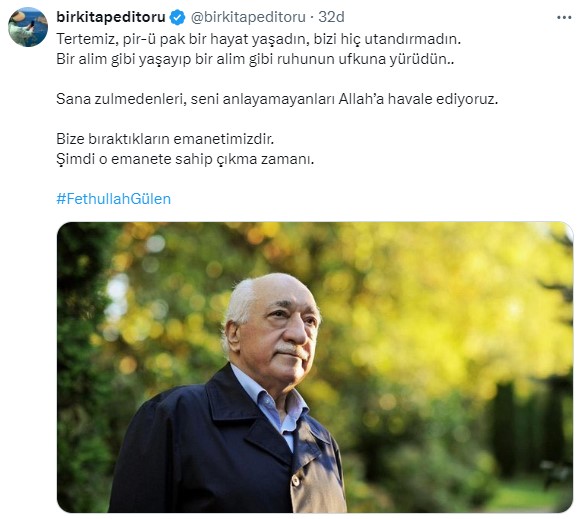The width and height of the screenshot is (586, 519).
Task: Click the 32d timestamp
Action: click(x=331, y=17)
